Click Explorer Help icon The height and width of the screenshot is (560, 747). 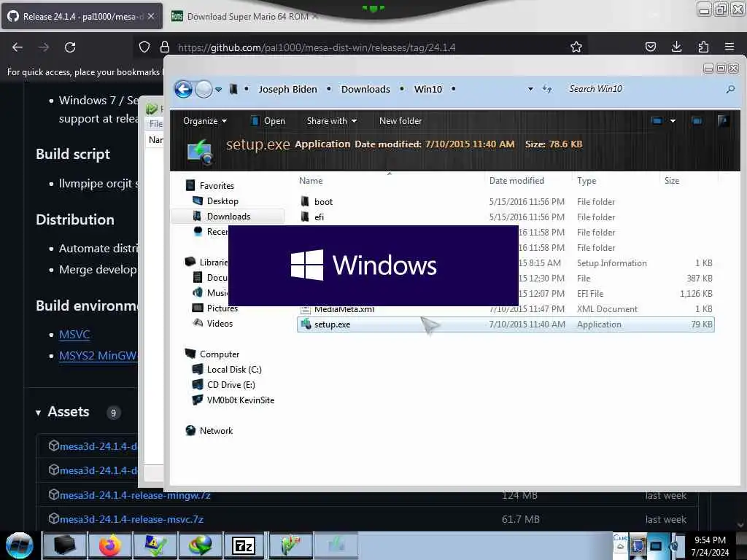tap(723, 121)
